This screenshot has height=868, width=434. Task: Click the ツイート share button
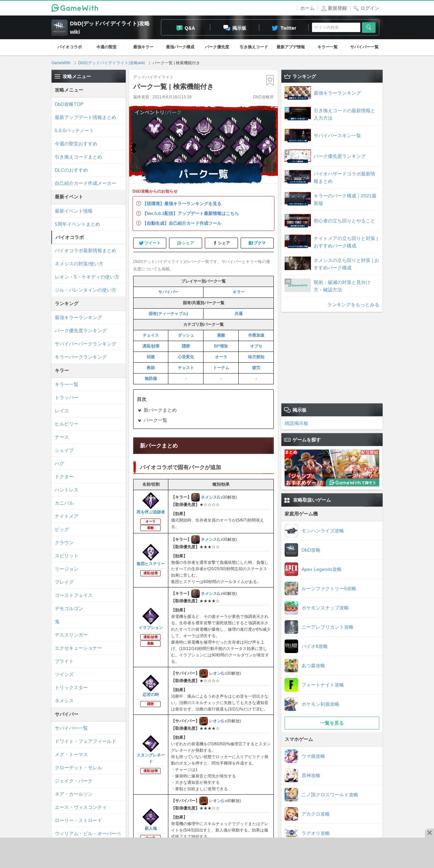pyautogui.click(x=149, y=243)
